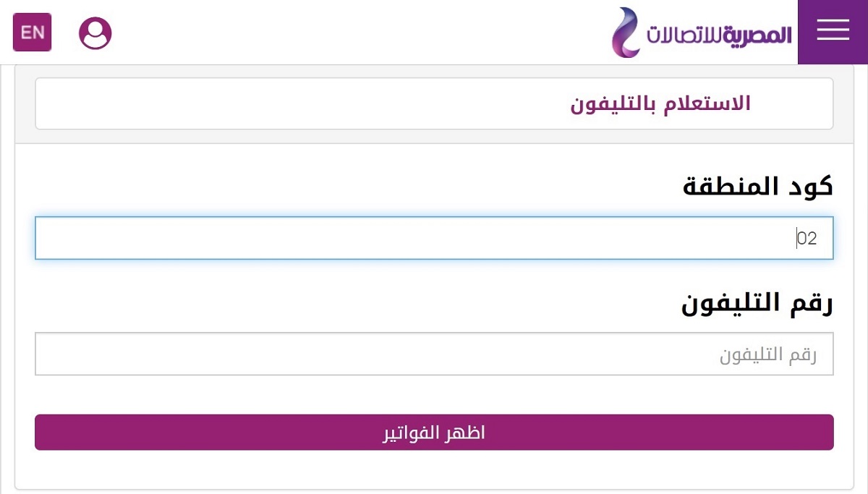Switch language with the EN icon
The height and width of the screenshot is (494, 868).
coord(32,33)
